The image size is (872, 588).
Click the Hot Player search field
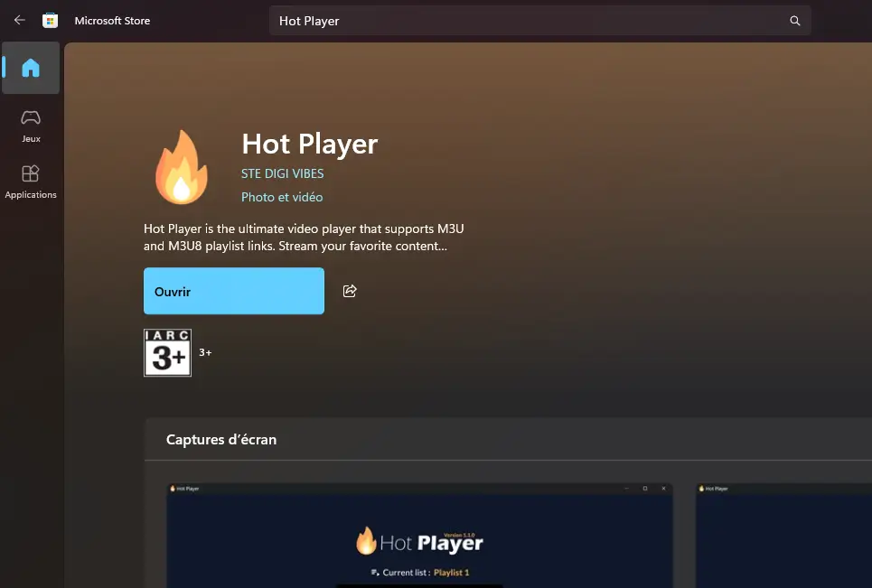click(x=540, y=21)
